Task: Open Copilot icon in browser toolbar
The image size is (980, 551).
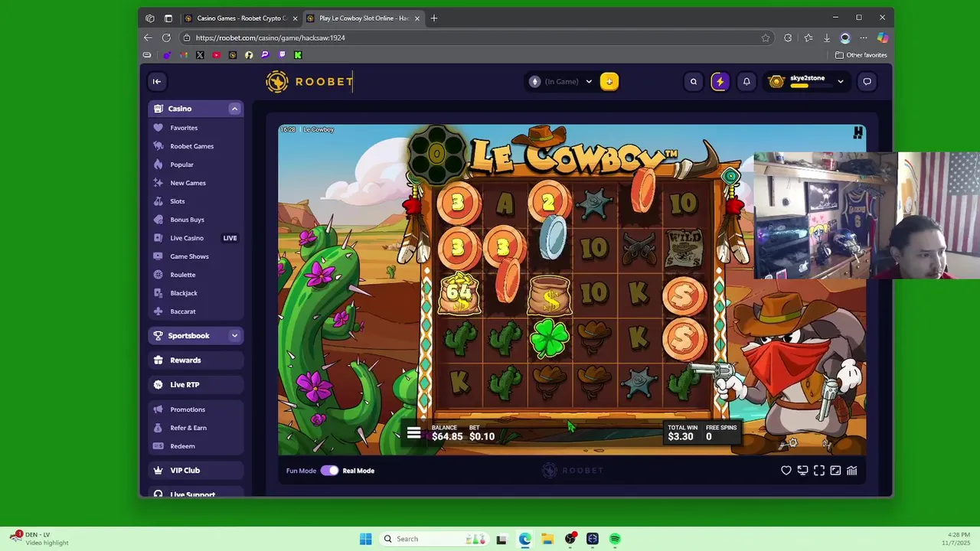Action: tap(883, 37)
